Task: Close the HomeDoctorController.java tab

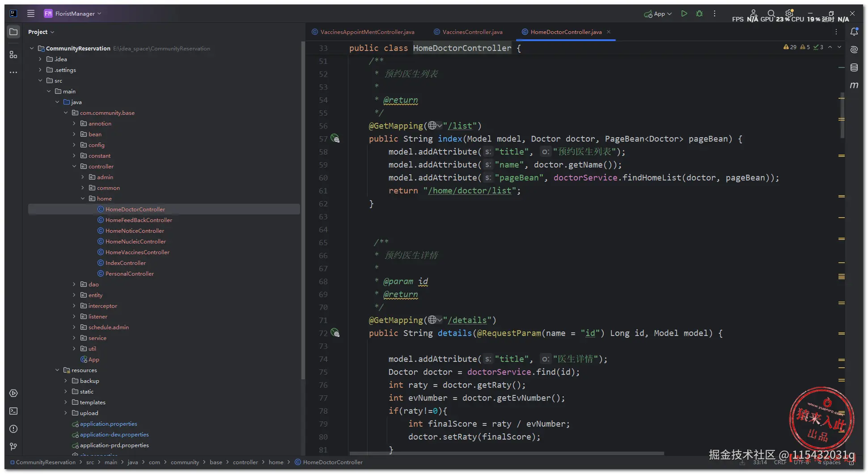Action: pyautogui.click(x=609, y=32)
